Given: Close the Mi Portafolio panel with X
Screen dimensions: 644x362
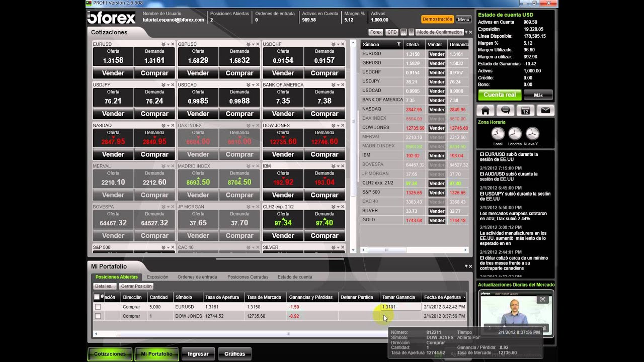Looking at the screenshot, I should (470, 266).
